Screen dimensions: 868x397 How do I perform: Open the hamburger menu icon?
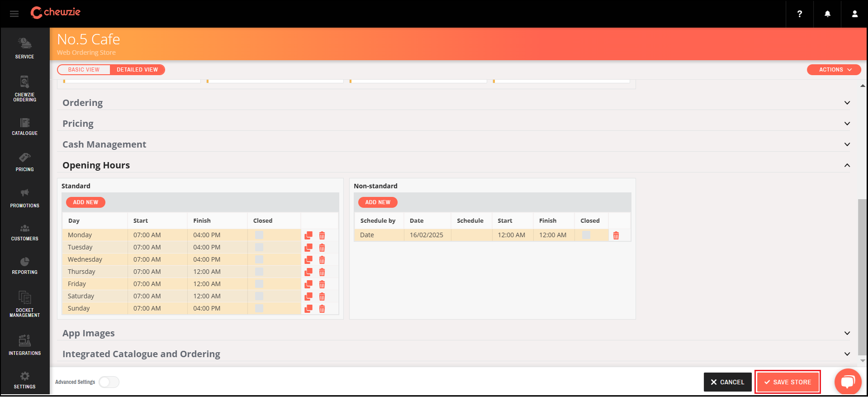pos(14,14)
